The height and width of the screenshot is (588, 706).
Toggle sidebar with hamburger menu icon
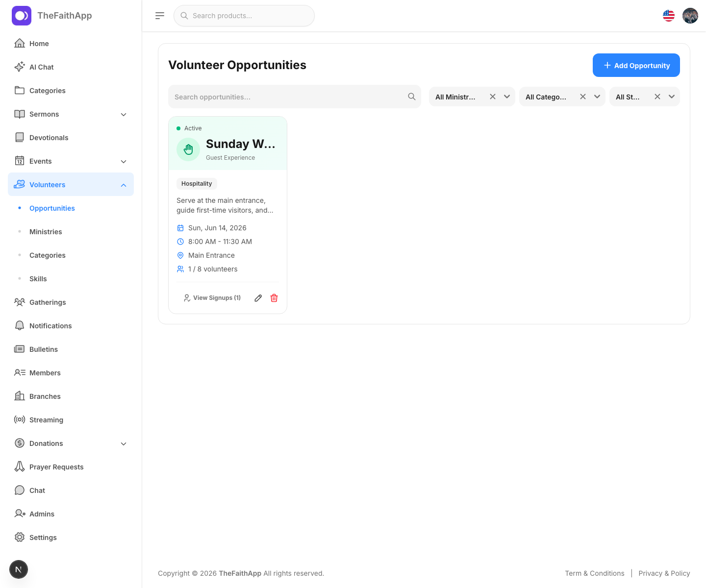click(160, 16)
